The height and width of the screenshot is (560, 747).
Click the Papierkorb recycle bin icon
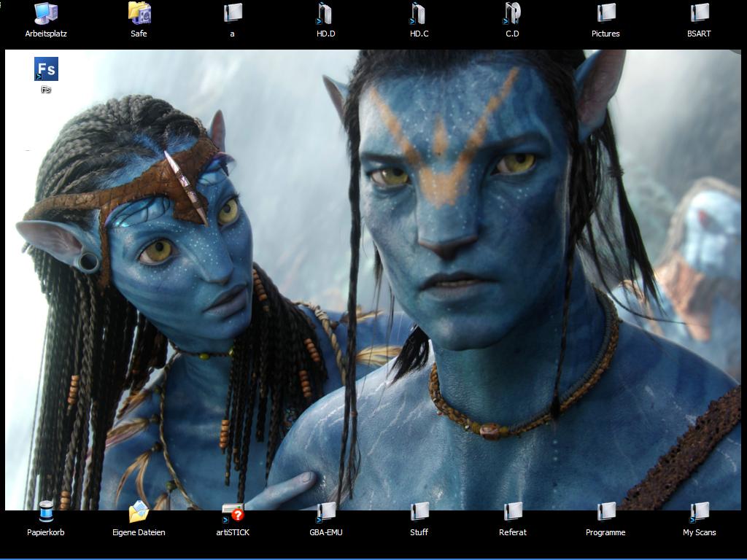coord(46,513)
